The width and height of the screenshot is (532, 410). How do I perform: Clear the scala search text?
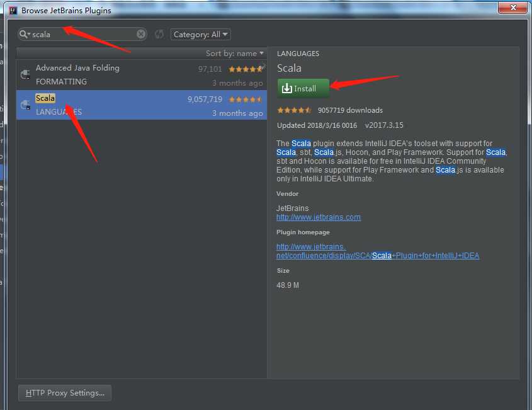141,34
